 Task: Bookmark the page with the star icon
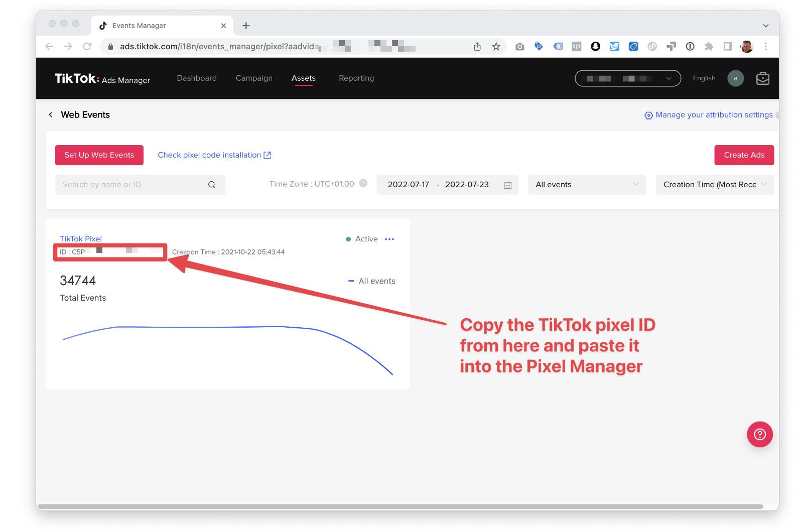tap(496, 46)
